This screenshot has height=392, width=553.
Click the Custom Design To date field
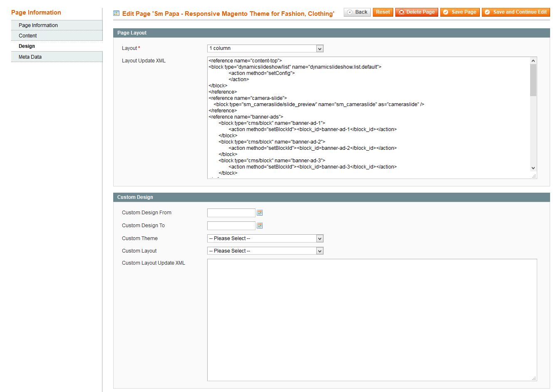231,226
